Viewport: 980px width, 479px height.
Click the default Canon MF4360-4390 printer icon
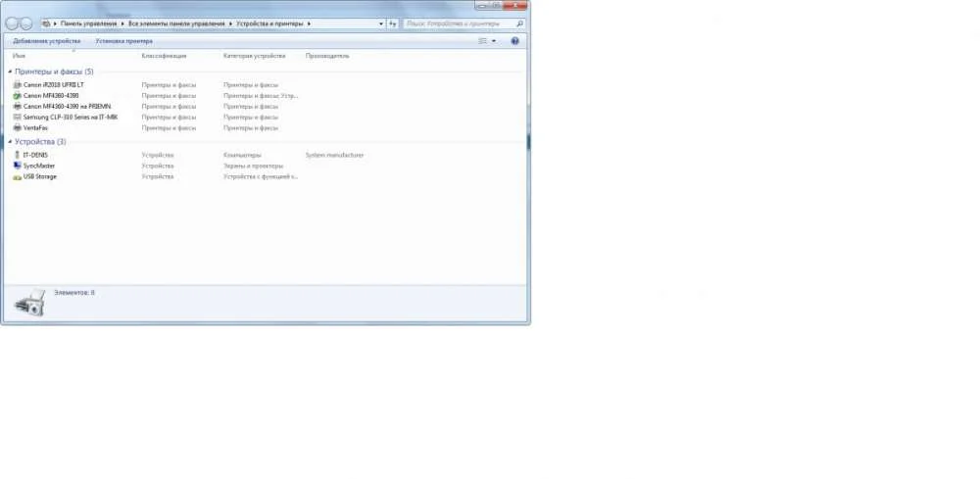pos(17,96)
